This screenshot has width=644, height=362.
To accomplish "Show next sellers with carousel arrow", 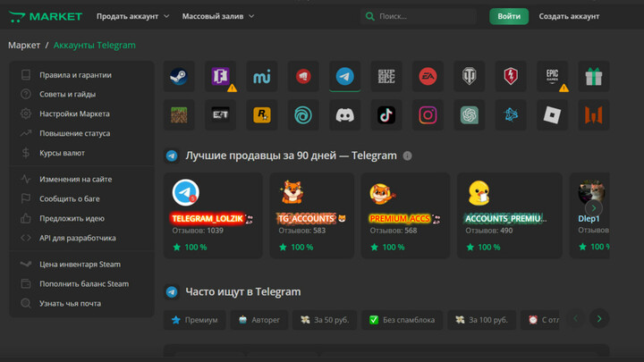I will pyautogui.click(x=594, y=208).
